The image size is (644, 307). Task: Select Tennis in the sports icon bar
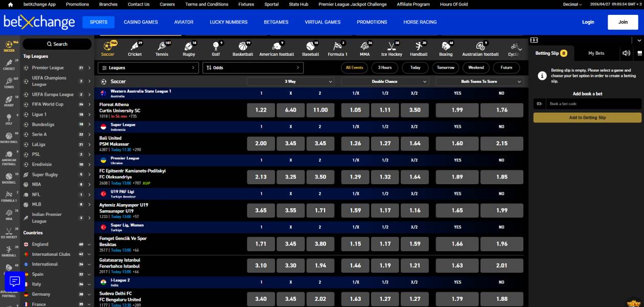[162, 49]
